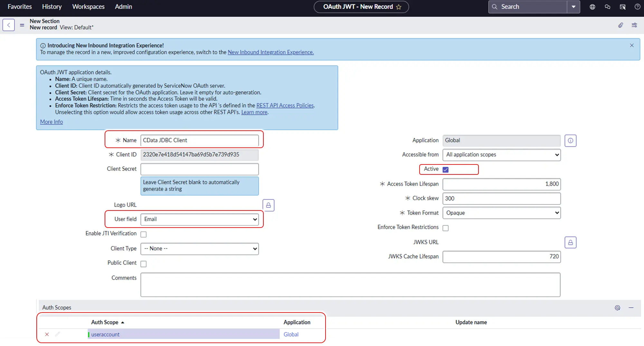
Task: Unlock the JWKS URL lock icon
Action: pos(571,242)
